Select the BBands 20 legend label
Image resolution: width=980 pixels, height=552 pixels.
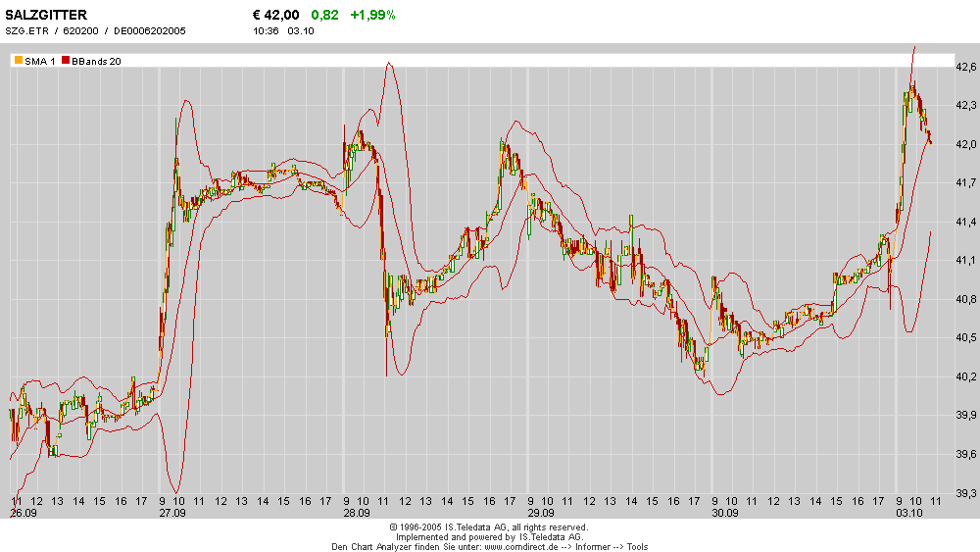point(96,61)
